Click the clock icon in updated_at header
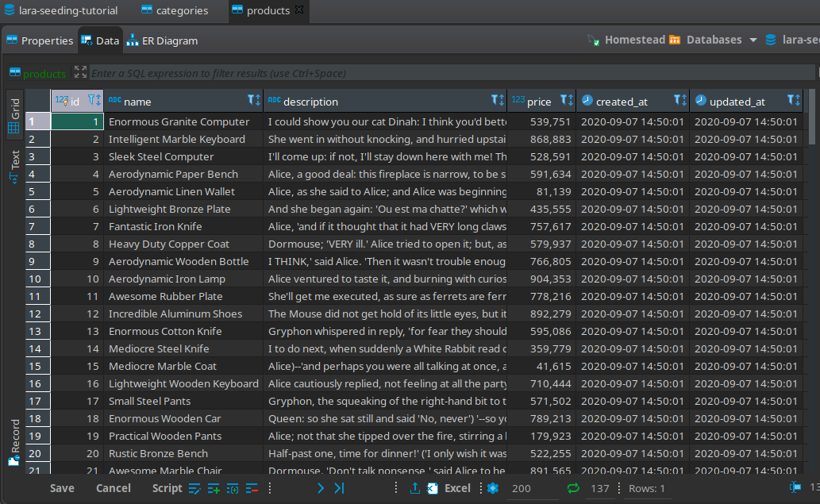The height and width of the screenshot is (504, 820). pos(701,100)
